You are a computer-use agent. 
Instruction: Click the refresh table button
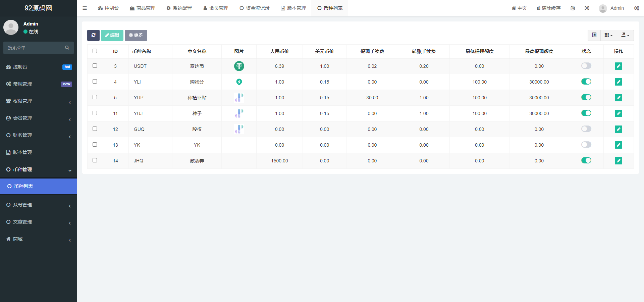pyautogui.click(x=93, y=35)
